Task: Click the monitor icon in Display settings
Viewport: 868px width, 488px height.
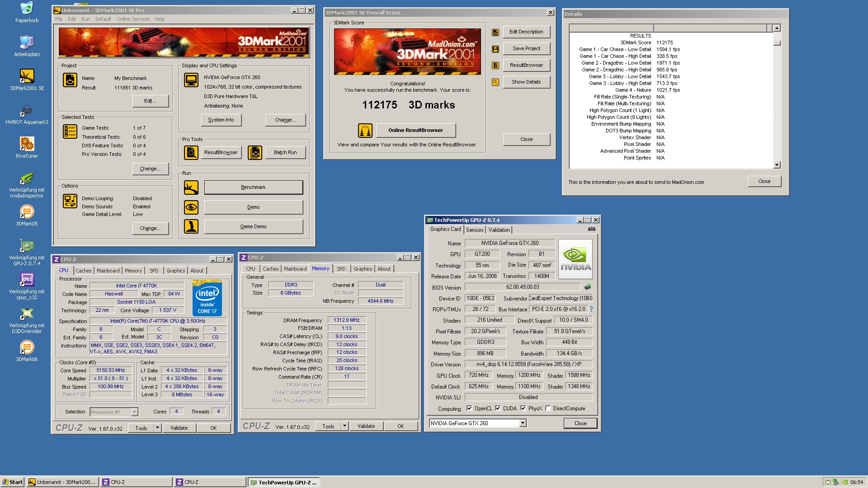Action: pyautogui.click(x=191, y=80)
